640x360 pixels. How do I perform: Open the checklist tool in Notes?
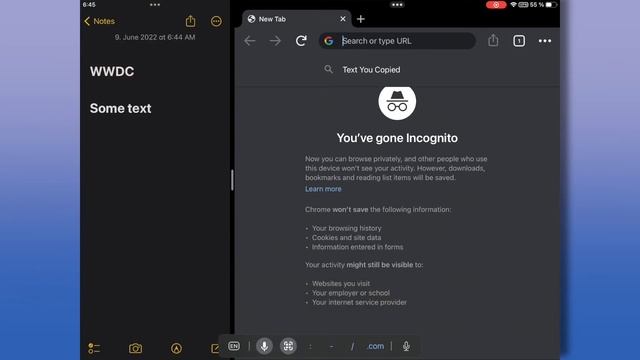[94, 348]
